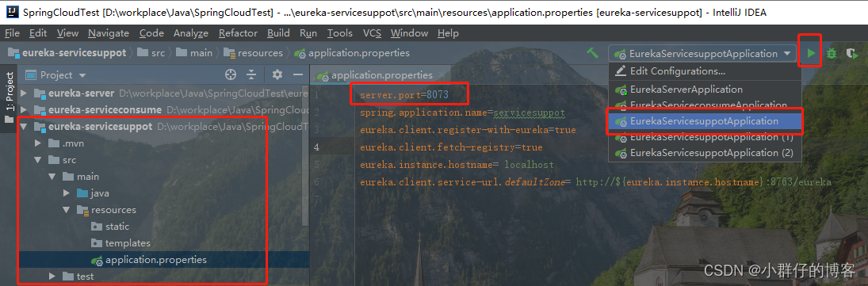Locate the current file with the crosshair icon
Screen dimensions: 868x286
pyautogui.click(x=231, y=74)
